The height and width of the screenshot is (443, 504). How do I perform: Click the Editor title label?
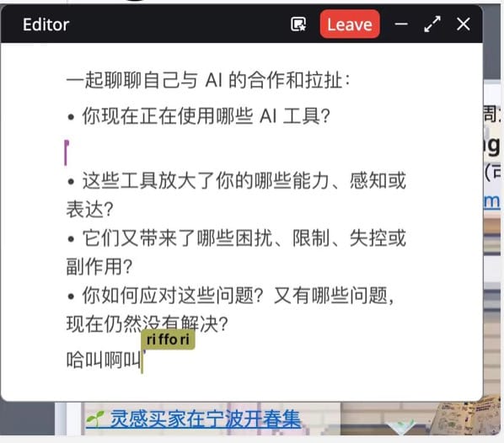(x=46, y=24)
